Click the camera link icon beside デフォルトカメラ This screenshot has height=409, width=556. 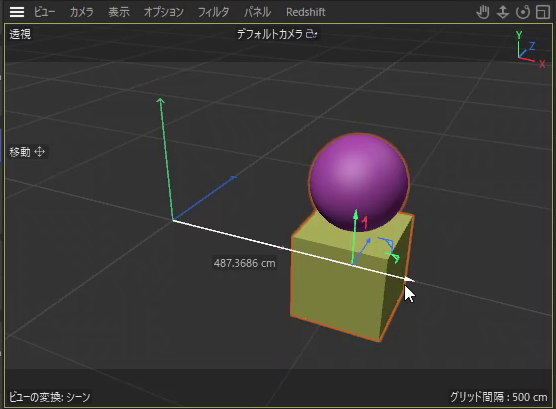click(311, 34)
